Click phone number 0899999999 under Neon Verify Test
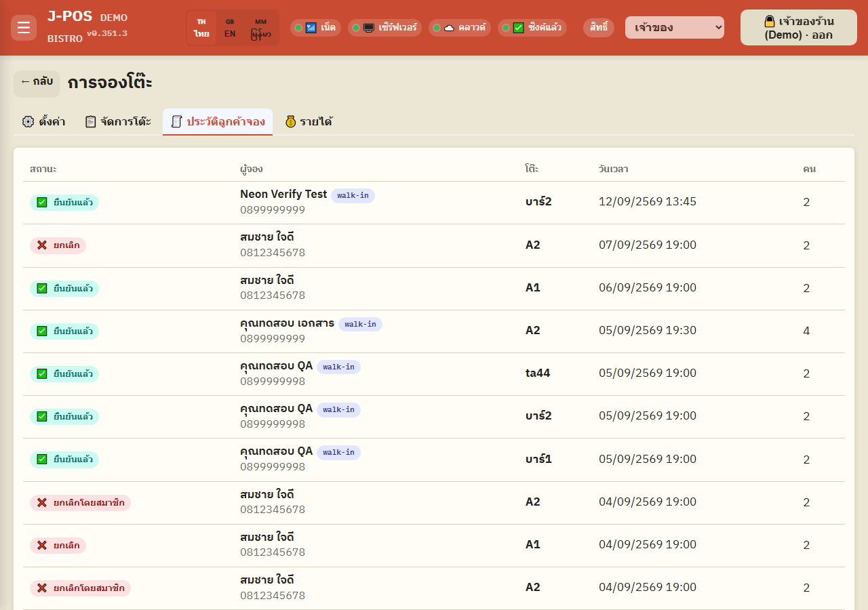Screen dimensions: 868x610 point(273,210)
